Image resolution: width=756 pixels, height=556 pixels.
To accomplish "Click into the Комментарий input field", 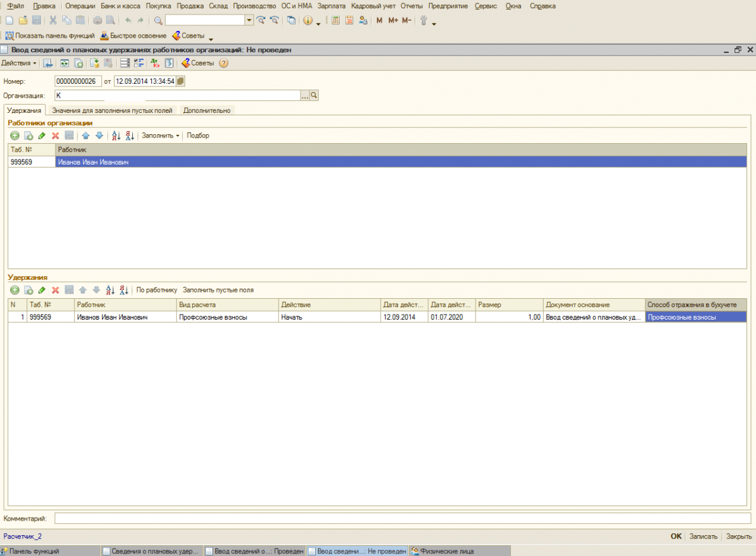I will [x=402, y=518].
